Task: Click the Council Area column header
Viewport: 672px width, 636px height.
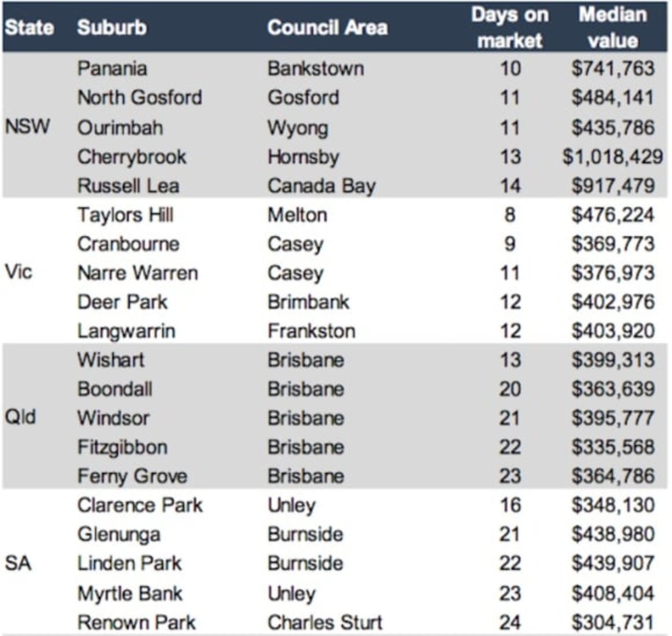Action: pyautogui.click(x=328, y=27)
